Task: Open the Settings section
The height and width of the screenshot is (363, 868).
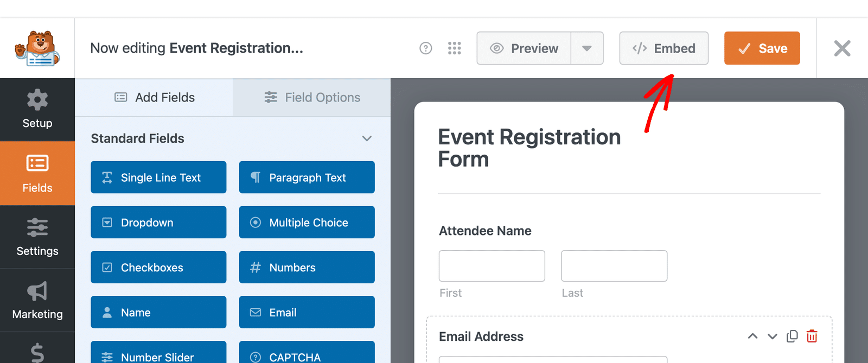Action: coord(37,237)
